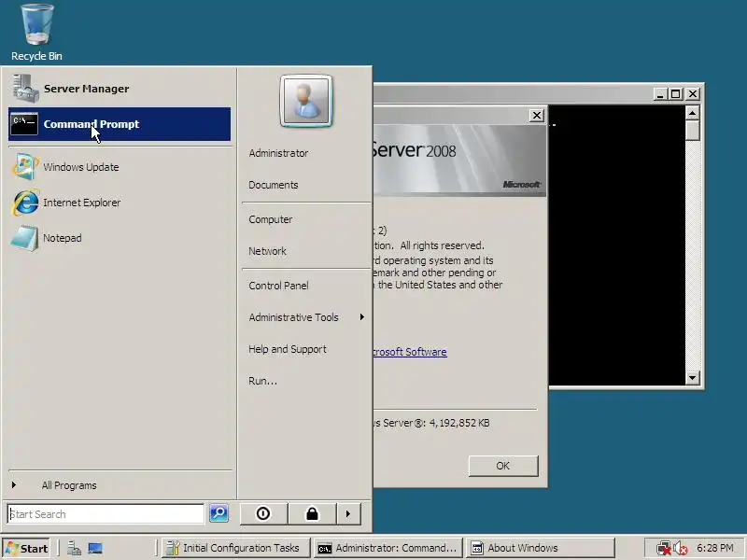The image size is (747, 560).
Task: Open Computer from the Start menu
Action: click(270, 219)
